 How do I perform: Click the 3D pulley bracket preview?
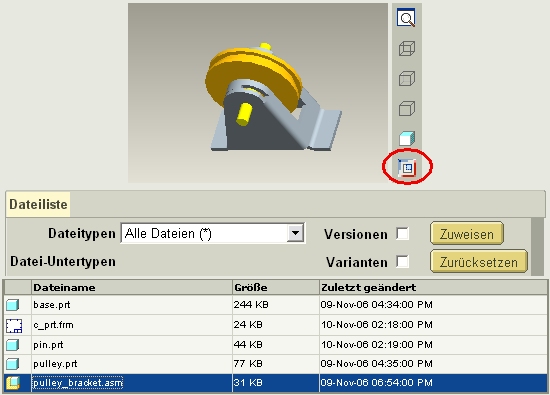click(x=258, y=93)
